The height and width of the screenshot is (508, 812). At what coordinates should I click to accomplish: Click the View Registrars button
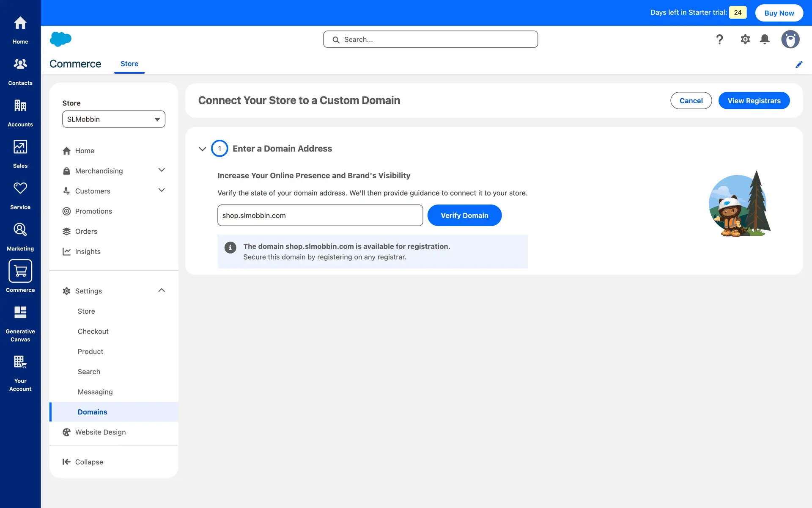pyautogui.click(x=754, y=101)
